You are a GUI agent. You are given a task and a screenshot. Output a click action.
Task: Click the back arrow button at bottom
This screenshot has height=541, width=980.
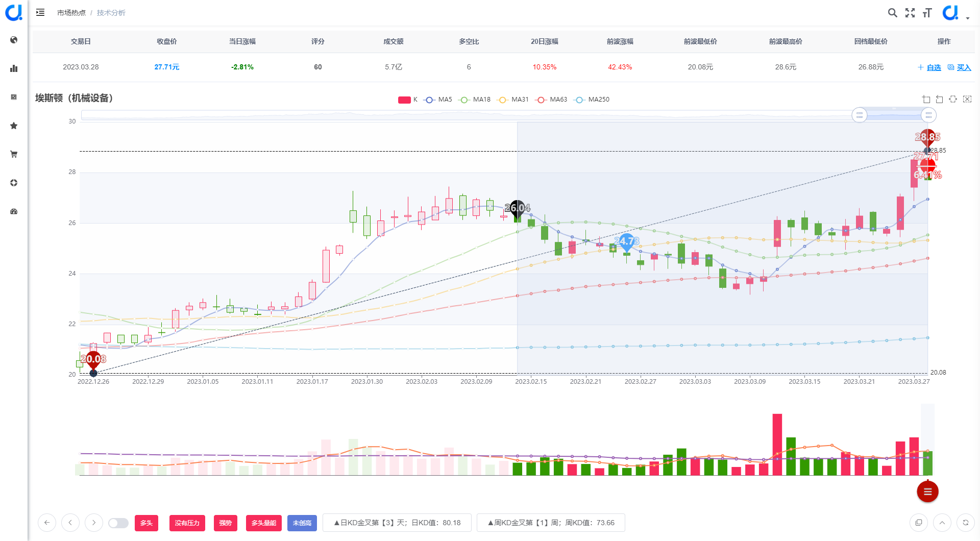pos(47,523)
